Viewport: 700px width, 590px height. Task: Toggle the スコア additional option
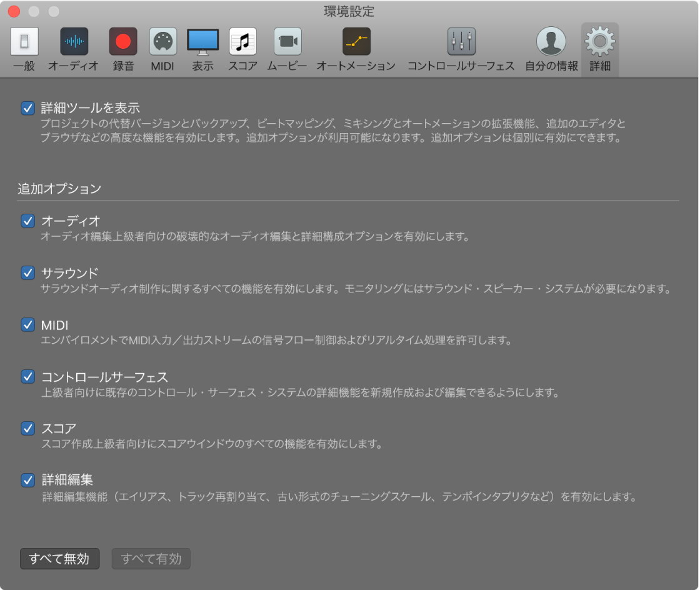point(27,429)
